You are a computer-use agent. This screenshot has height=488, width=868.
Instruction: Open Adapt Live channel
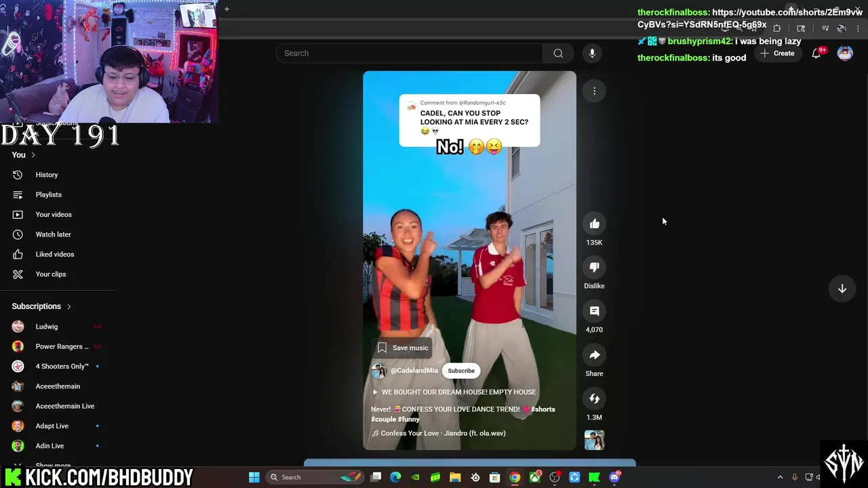(52, 426)
